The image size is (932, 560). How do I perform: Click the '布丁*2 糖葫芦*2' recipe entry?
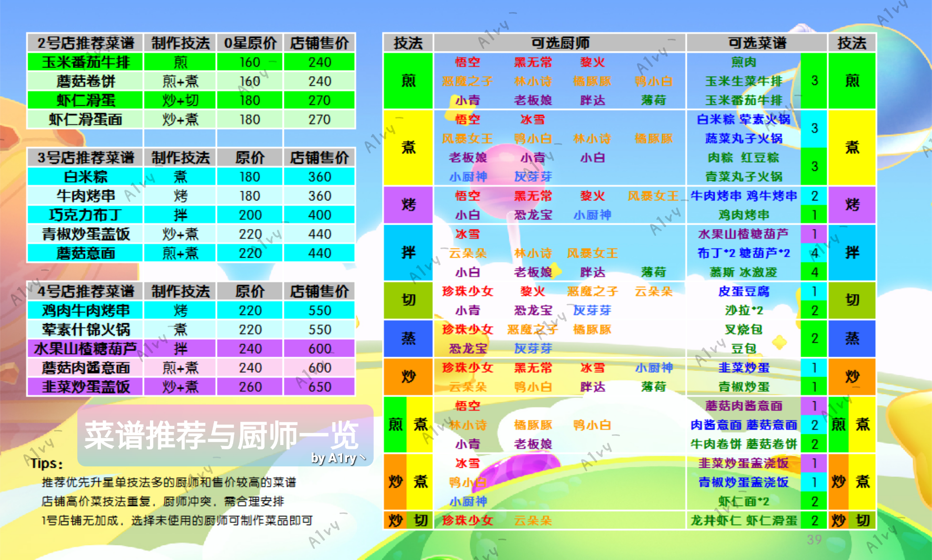coord(744,253)
